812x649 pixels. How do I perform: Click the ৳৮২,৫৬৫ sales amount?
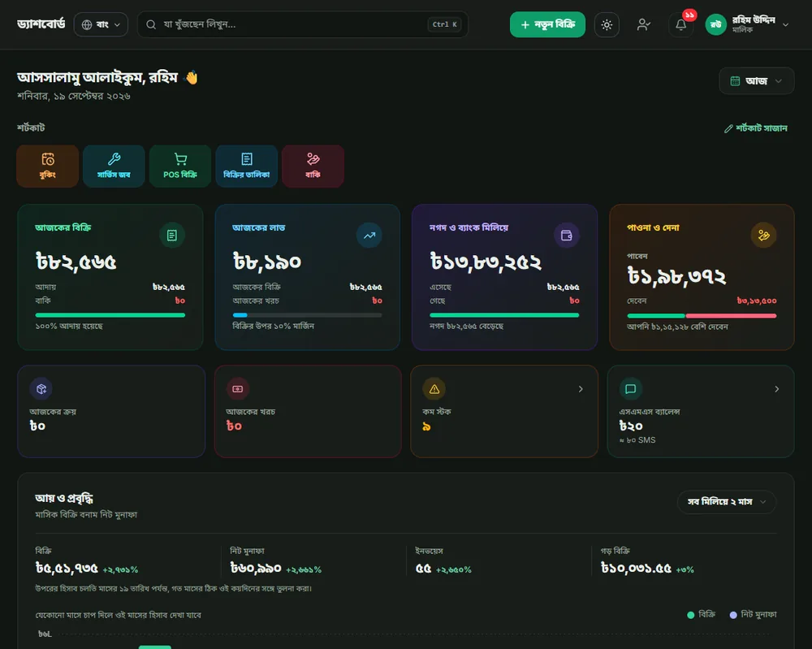76,262
